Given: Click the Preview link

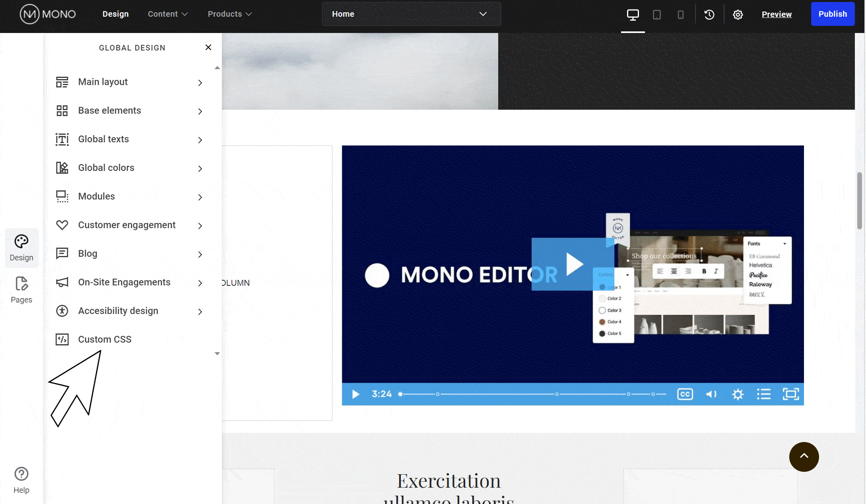Looking at the screenshot, I should point(777,14).
